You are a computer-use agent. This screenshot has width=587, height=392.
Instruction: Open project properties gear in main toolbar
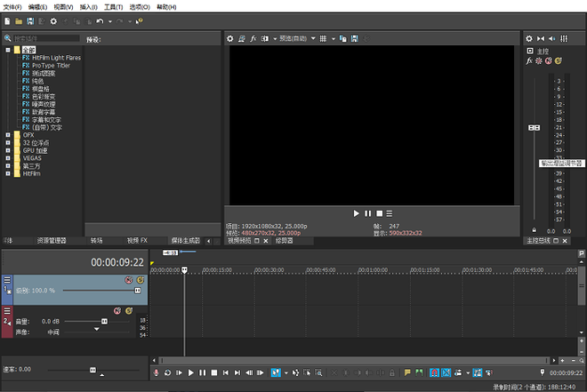coord(53,20)
